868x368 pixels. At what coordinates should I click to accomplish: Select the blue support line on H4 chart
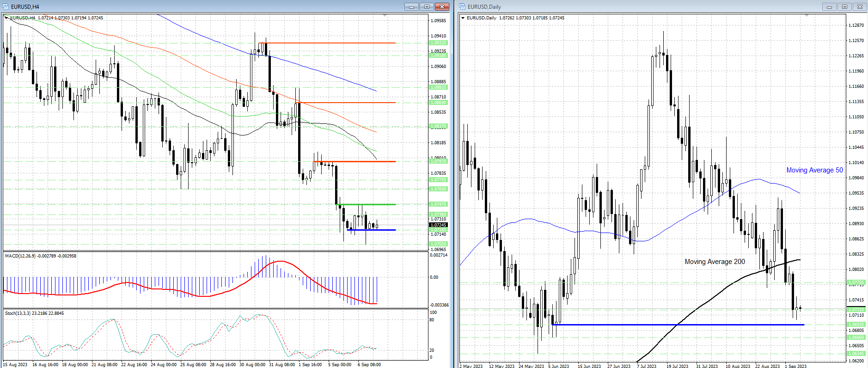(372, 230)
